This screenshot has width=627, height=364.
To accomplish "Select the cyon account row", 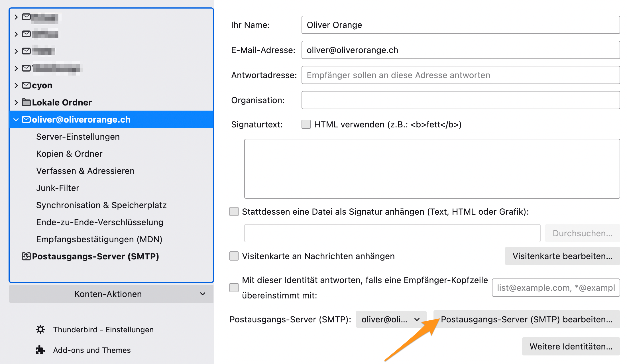I will pyautogui.click(x=111, y=85).
